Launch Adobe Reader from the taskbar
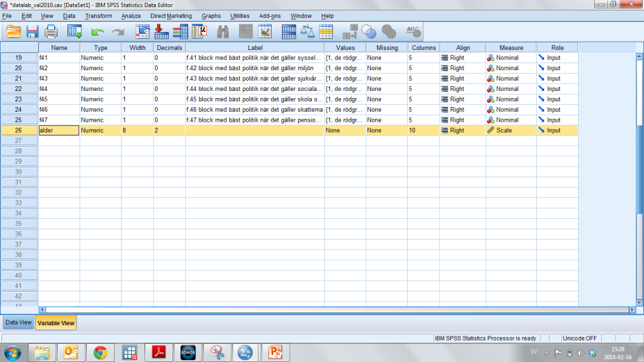The image size is (644, 362). point(159,352)
